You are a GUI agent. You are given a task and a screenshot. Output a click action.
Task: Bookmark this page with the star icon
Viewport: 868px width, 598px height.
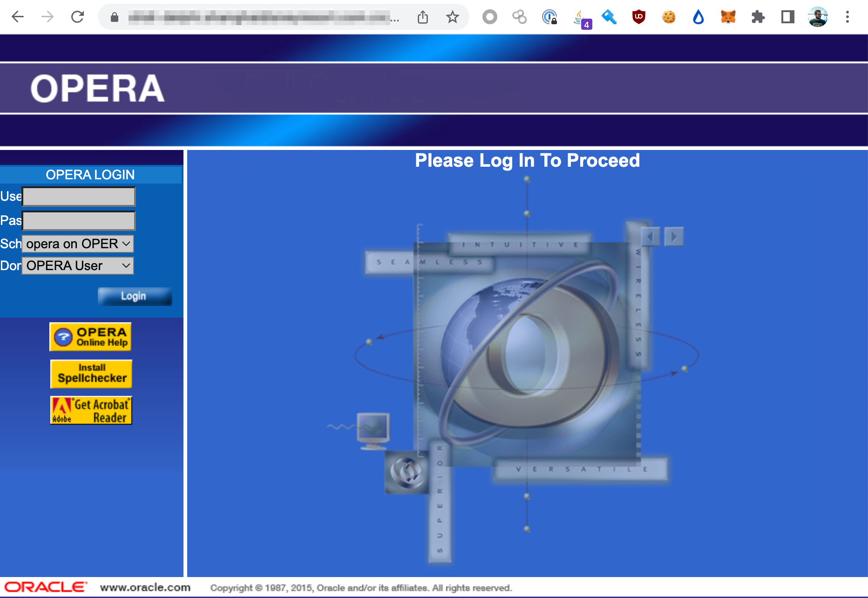(x=452, y=17)
